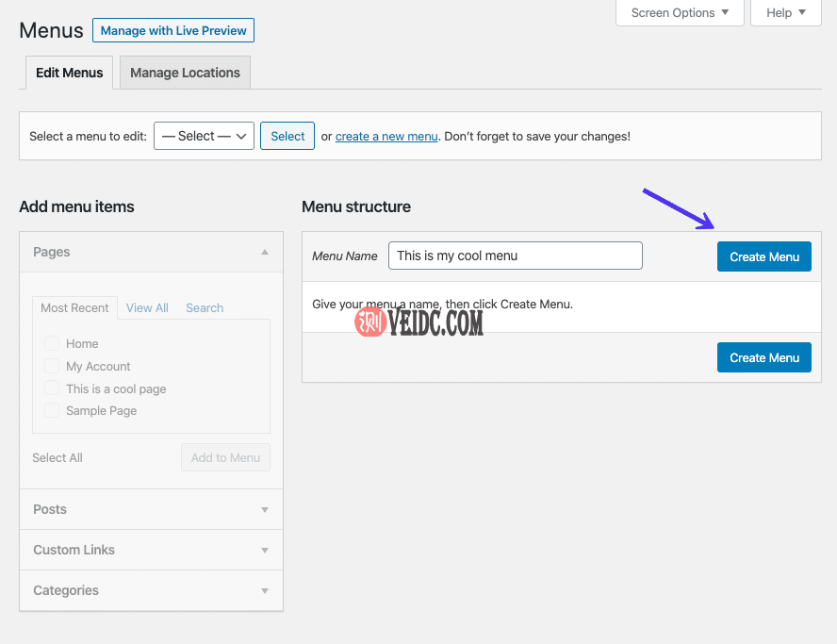Open the Screen Options dropdown
Image resolution: width=837 pixels, height=644 pixels.
click(680, 13)
